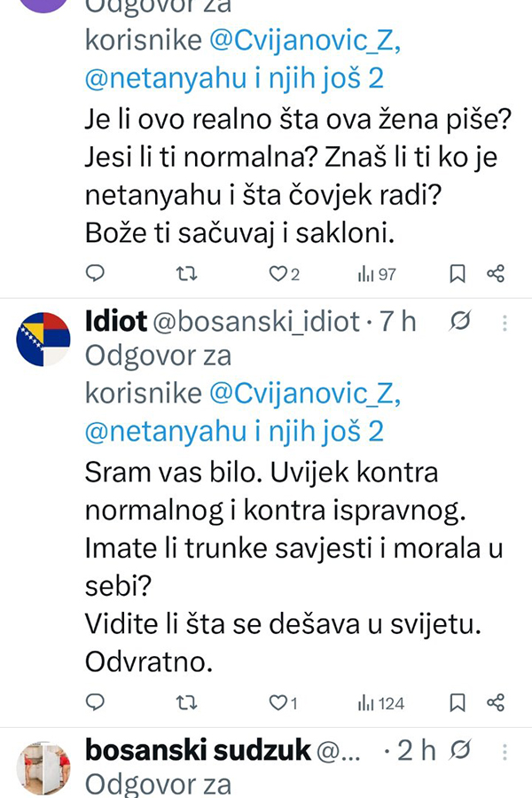Like the tweet by bosanski_idiot
Viewport: 532px width, 798px height.
[278, 703]
